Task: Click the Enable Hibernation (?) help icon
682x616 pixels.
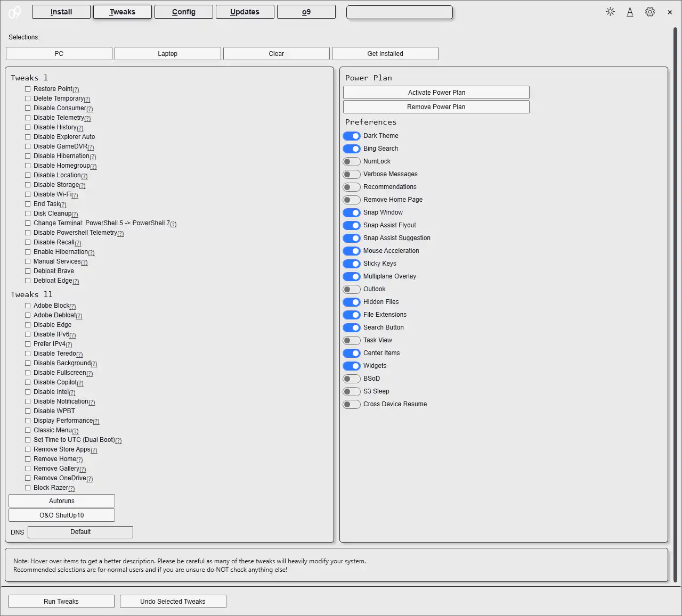Action: pyautogui.click(x=92, y=252)
